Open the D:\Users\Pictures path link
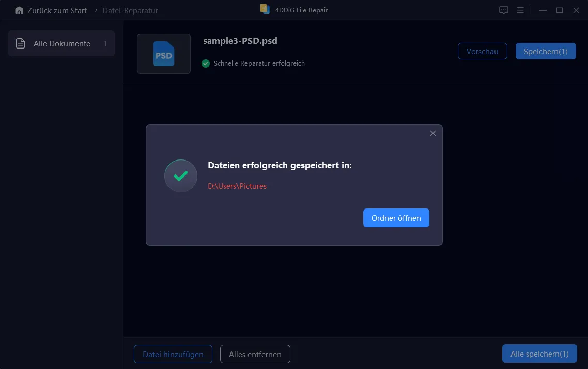The image size is (588, 369). pyautogui.click(x=237, y=186)
